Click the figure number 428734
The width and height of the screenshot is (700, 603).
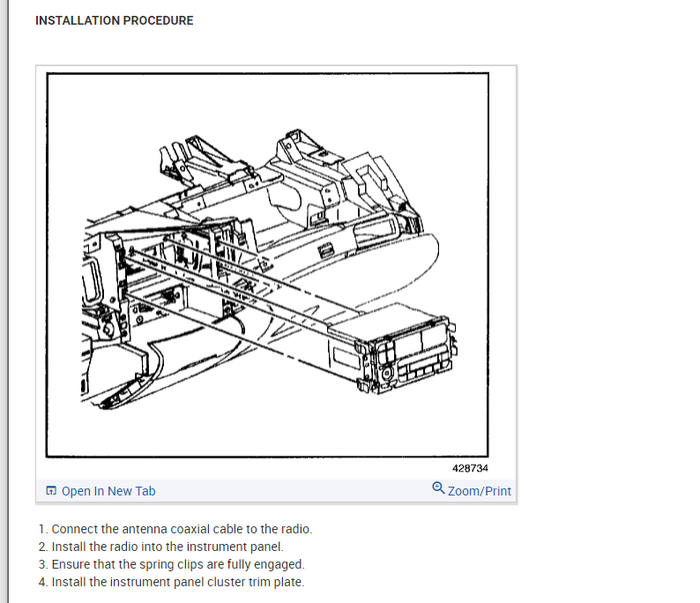470,468
